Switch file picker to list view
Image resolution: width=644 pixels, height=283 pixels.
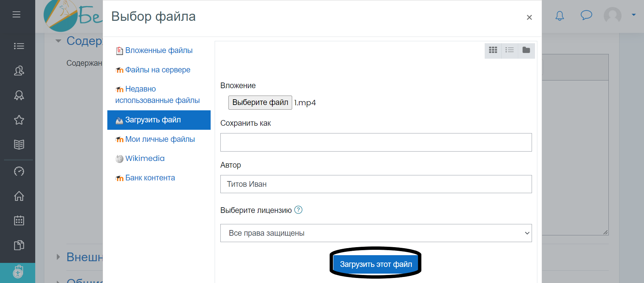point(509,50)
